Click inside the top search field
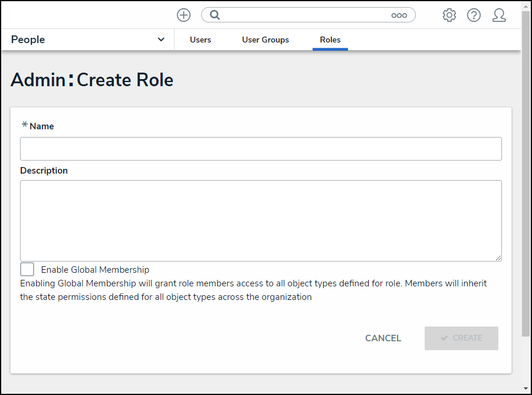532x395 pixels. click(x=304, y=15)
